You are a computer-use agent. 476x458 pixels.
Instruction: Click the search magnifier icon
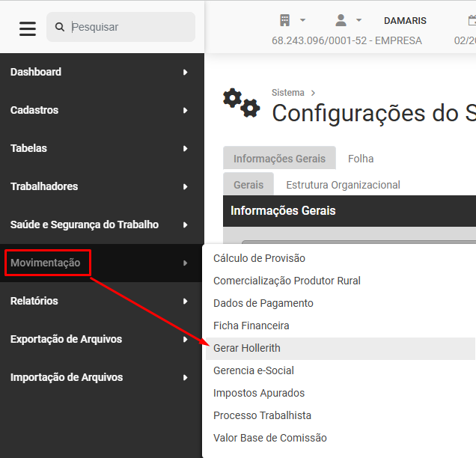pyautogui.click(x=60, y=27)
